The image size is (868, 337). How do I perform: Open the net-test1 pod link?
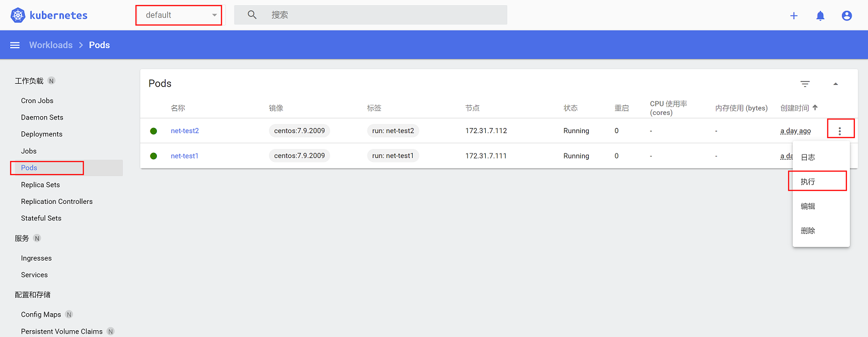pyautogui.click(x=185, y=156)
